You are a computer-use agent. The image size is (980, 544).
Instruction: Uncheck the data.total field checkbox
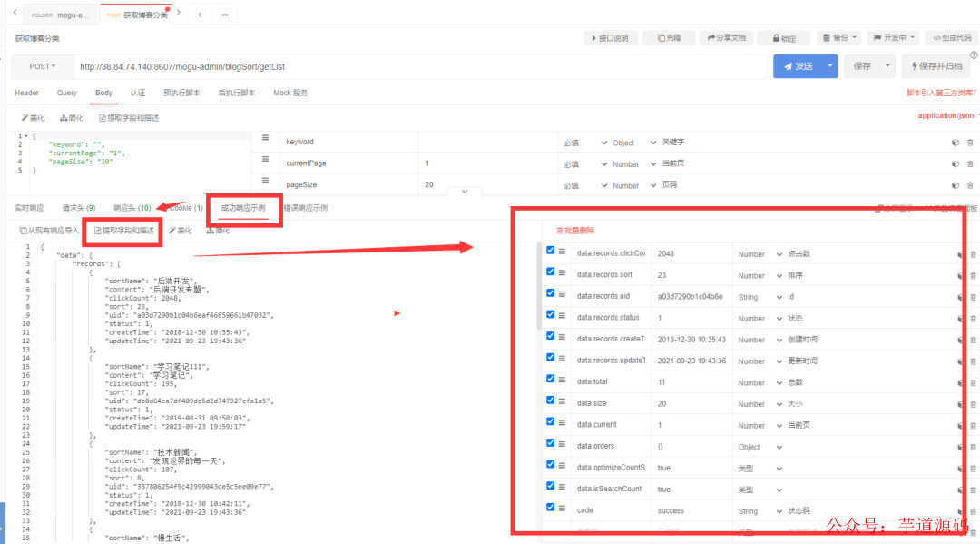551,379
